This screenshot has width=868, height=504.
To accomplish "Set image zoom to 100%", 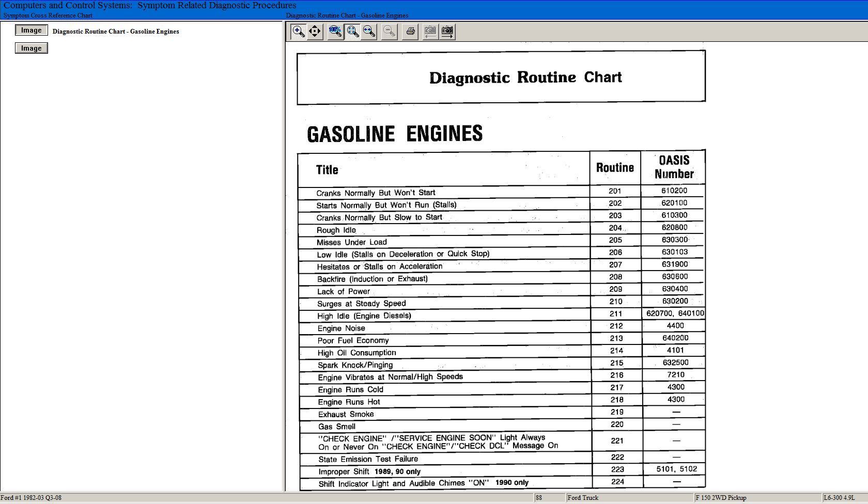I will point(335,31).
